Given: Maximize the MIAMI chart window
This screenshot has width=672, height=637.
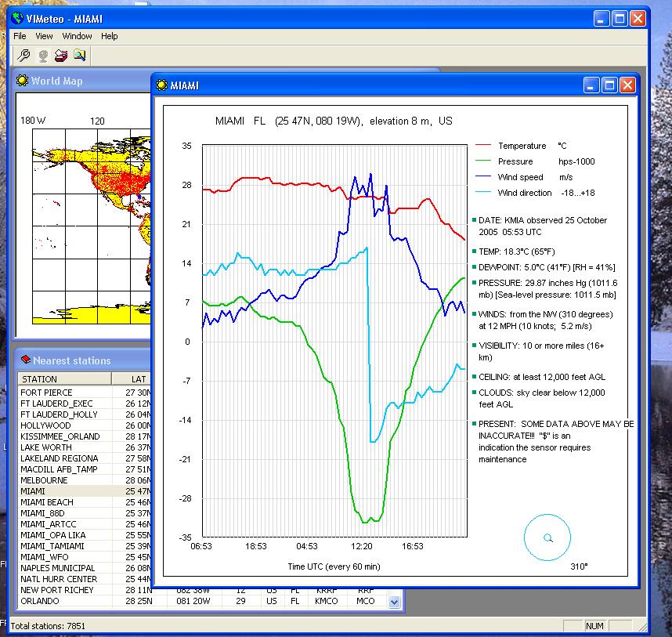Looking at the screenshot, I should (x=611, y=85).
